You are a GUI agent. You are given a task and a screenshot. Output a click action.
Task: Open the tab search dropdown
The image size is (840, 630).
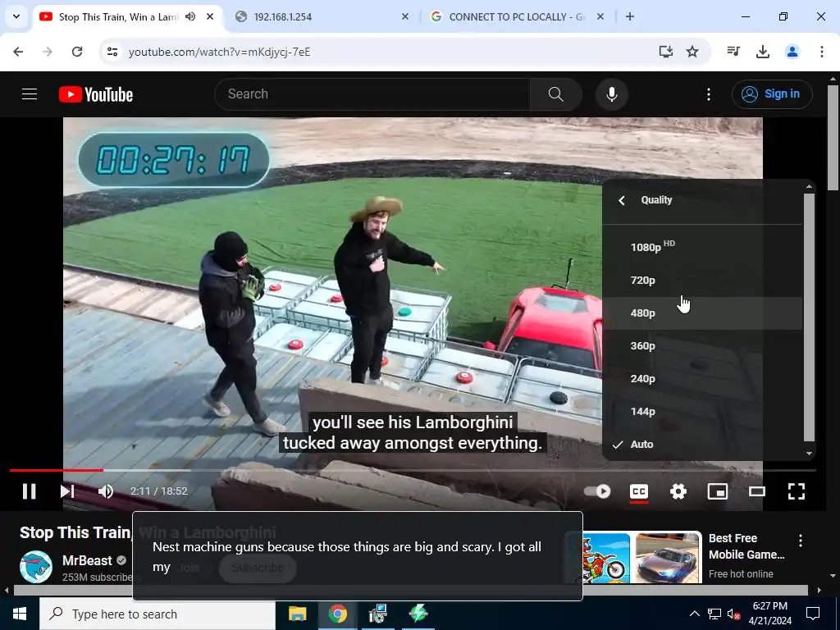tap(16, 16)
